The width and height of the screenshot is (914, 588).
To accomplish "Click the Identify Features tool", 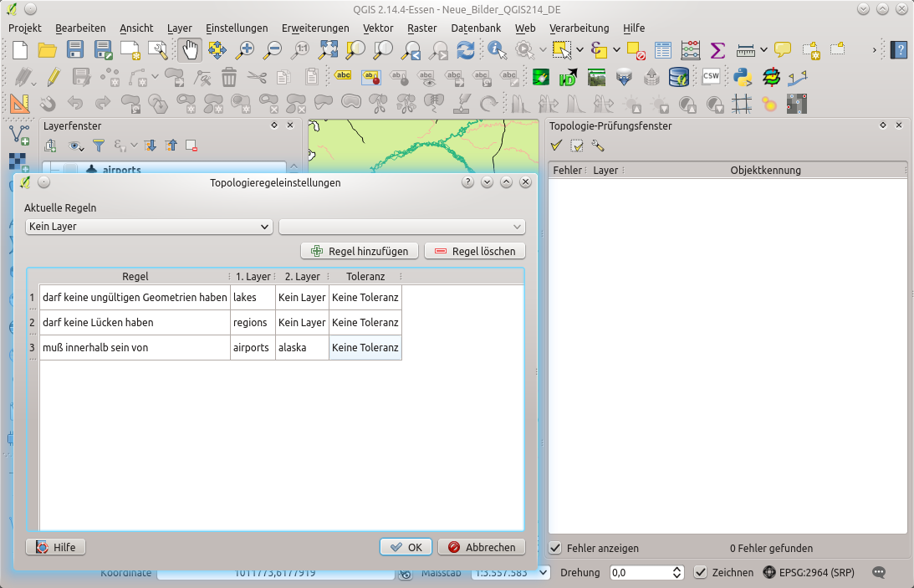I will [x=498, y=50].
